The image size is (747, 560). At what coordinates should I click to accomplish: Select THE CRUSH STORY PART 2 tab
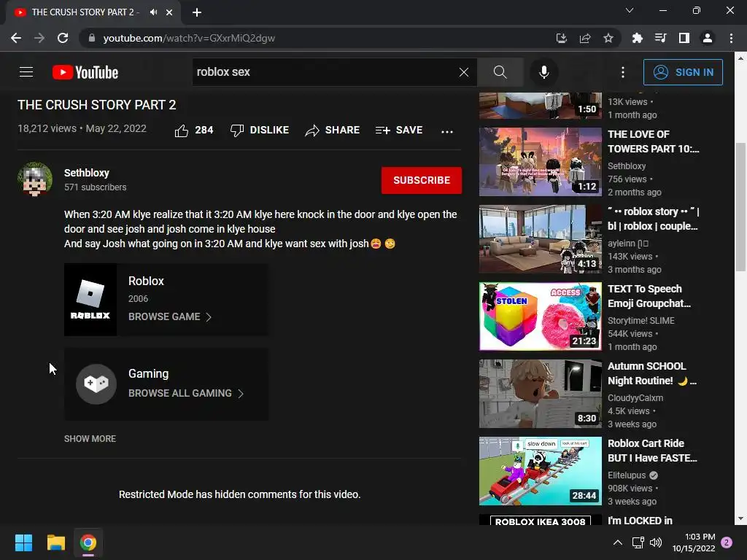click(x=93, y=12)
